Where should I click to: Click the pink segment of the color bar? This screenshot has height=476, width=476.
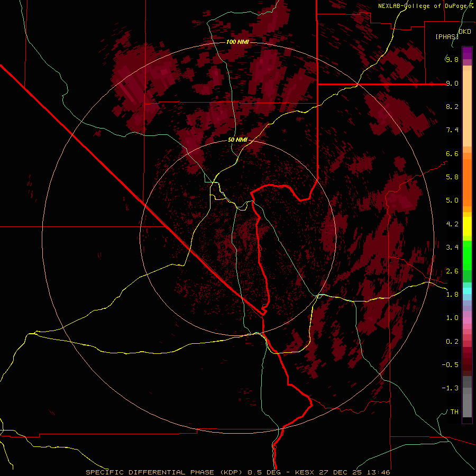coord(467,321)
